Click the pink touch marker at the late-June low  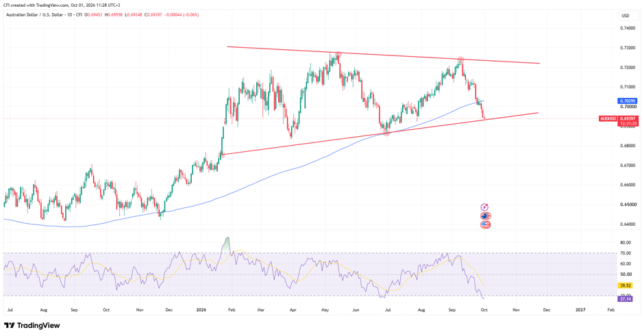386,133
